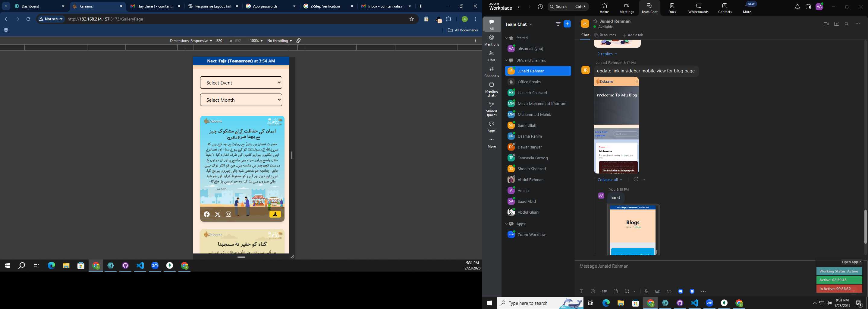Open Zoom Workflow app chat
Image resolution: width=868 pixels, height=309 pixels.
(x=538, y=235)
